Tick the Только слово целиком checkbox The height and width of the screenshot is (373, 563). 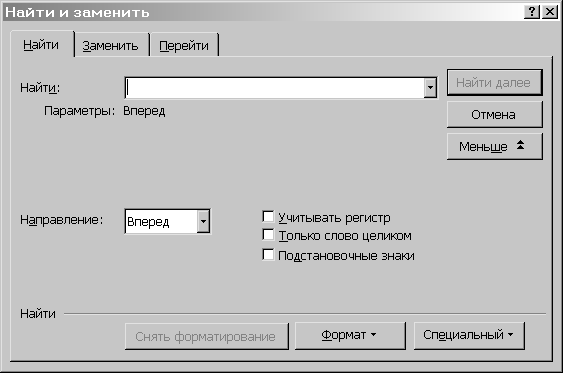(268, 235)
